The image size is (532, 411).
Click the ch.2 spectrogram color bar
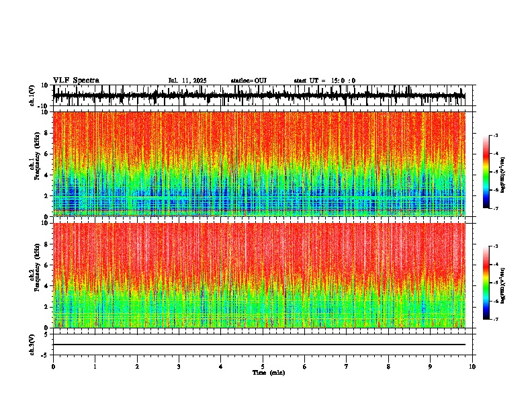pyautogui.click(x=486, y=283)
